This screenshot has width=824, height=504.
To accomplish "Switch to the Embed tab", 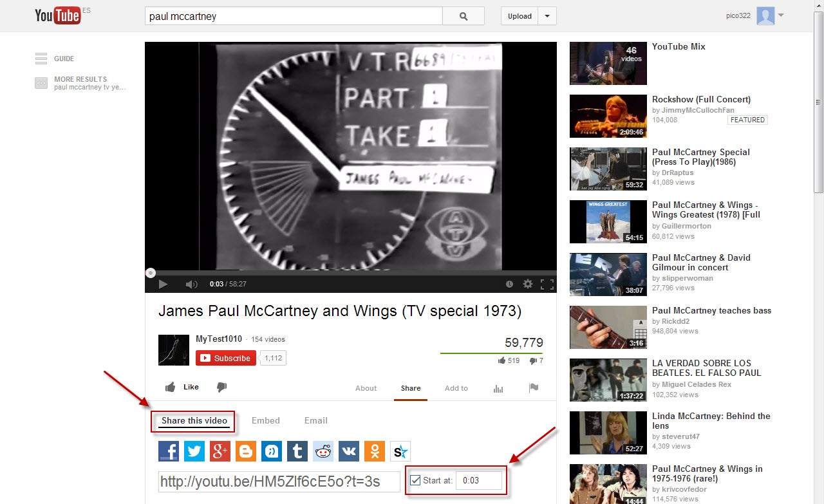I will (265, 420).
